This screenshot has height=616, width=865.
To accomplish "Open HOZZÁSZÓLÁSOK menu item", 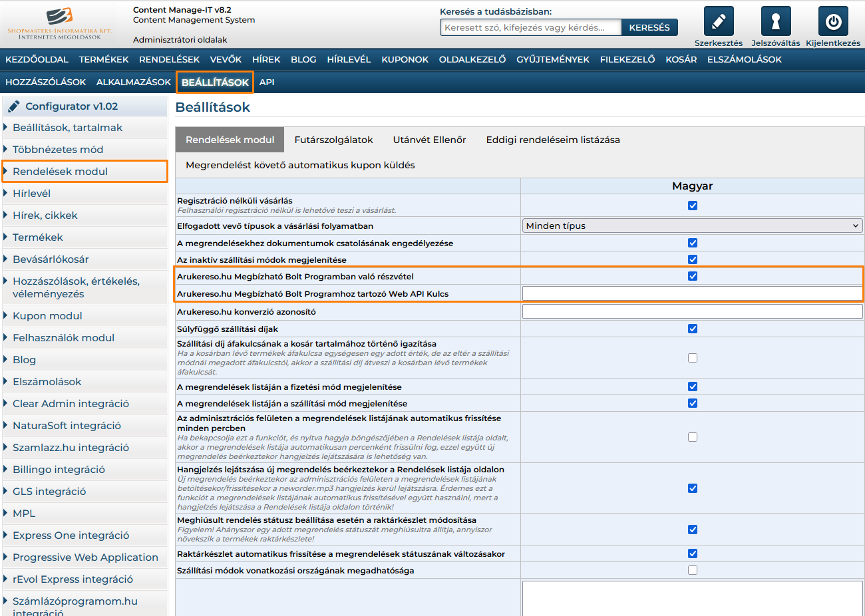I will (45, 82).
